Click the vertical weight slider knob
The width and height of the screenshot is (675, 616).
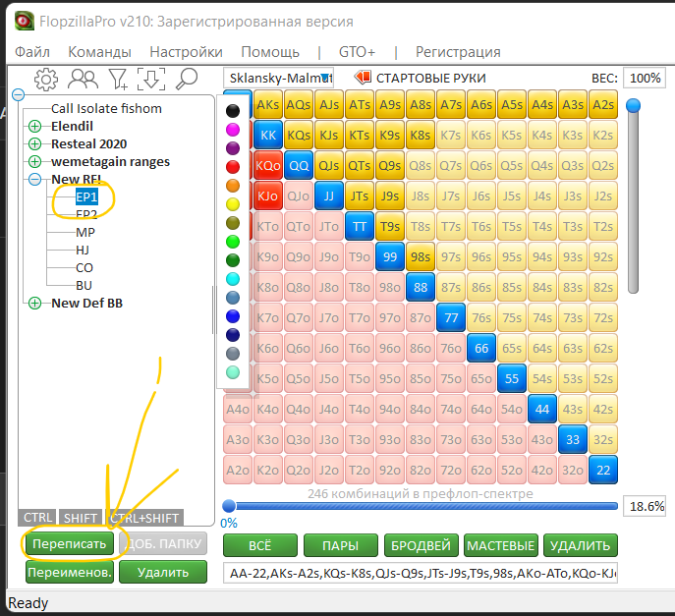[633, 105]
